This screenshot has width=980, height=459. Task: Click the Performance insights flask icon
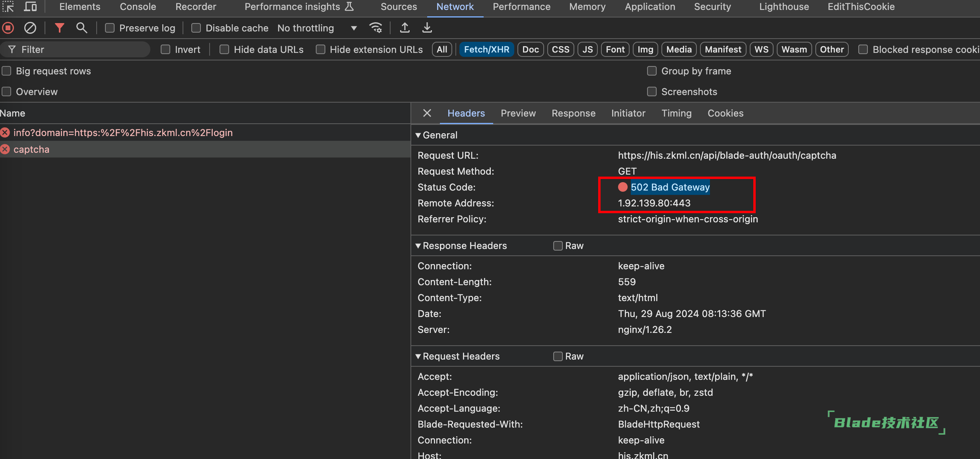pyautogui.click(x=349, y=7)
